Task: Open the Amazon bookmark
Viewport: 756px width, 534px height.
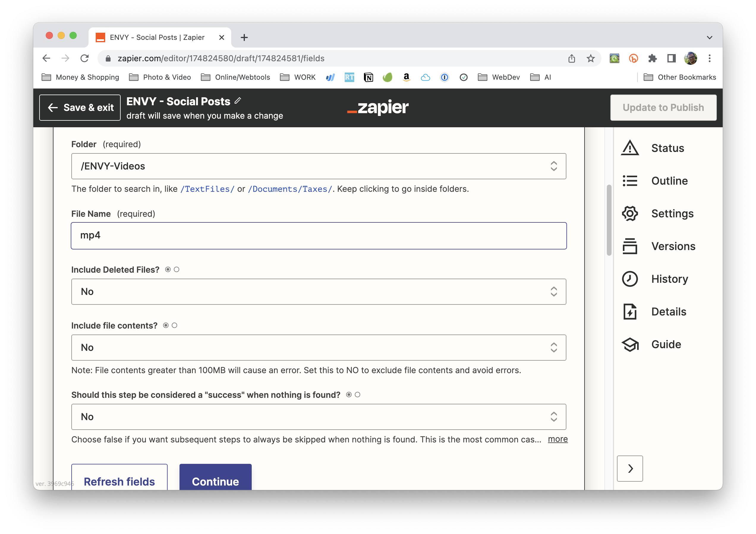Action: 407,77
